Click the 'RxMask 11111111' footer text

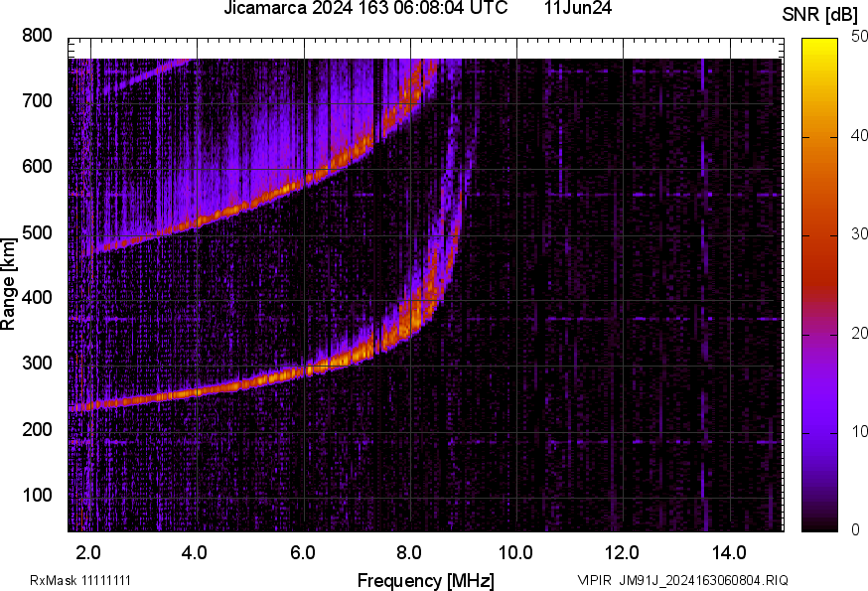click(80, 580)
